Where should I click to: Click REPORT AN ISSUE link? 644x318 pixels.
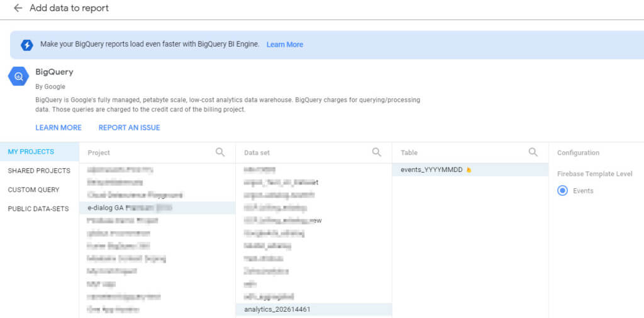coord(129,127)
